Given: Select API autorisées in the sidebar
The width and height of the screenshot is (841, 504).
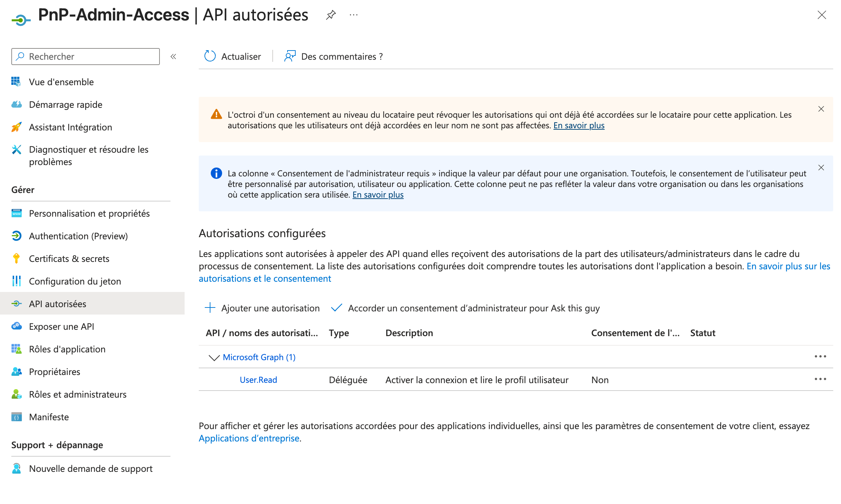Looking at the screenshot, I should click(x=57, y=304).
